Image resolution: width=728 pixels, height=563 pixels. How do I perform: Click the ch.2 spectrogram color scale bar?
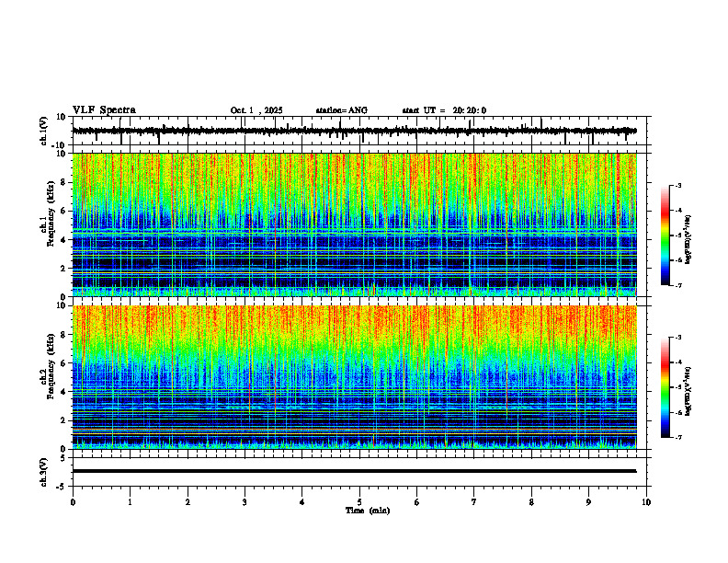665,387
